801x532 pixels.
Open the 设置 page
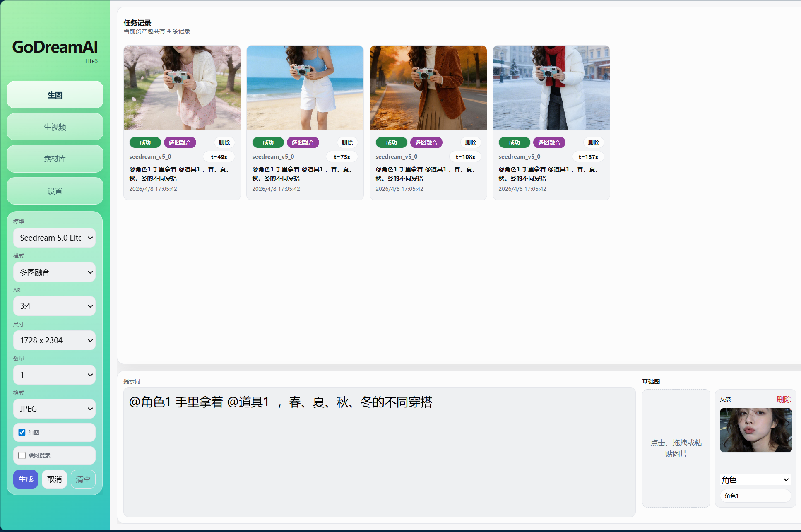pos(55,191)
